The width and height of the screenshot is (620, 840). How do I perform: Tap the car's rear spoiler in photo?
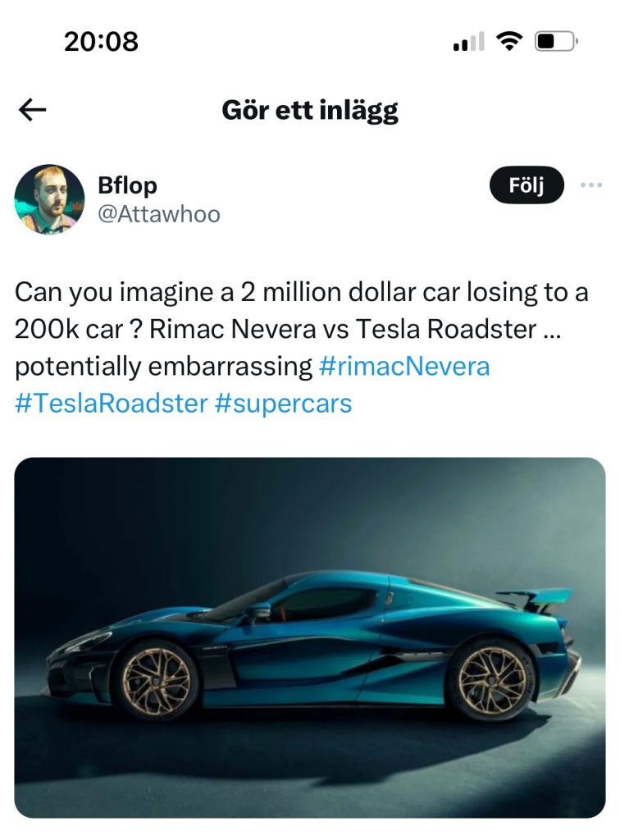537,596
